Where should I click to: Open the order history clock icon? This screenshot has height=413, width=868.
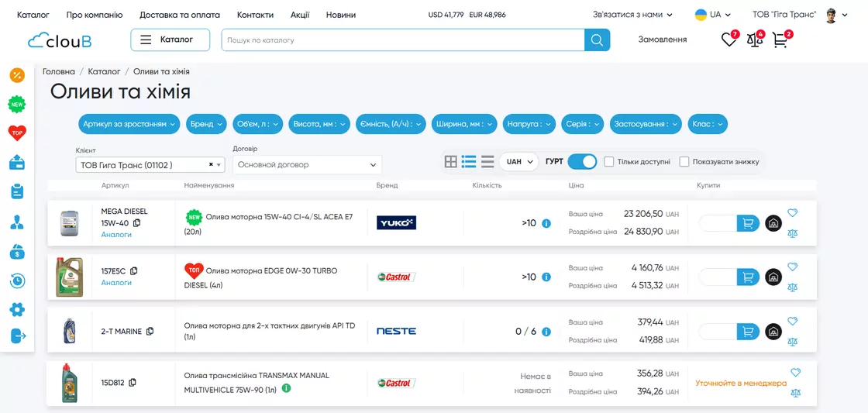tap(17, 281)
